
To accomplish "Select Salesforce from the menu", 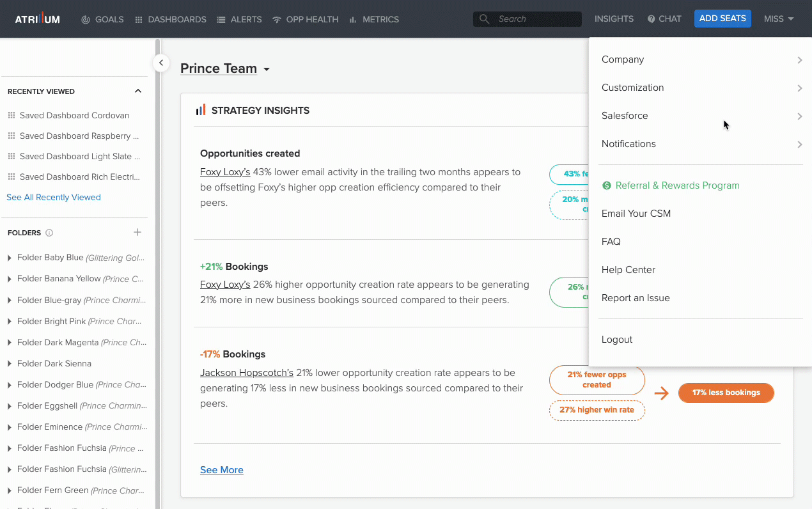I will 625,116.
